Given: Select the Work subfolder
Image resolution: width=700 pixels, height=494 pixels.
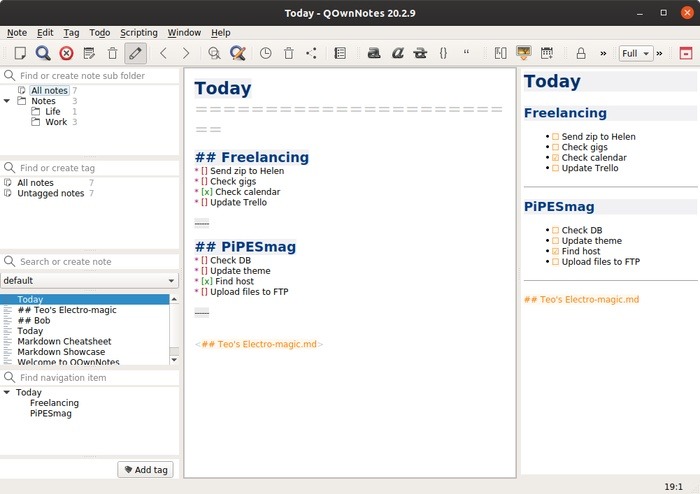Looking at the screenshot, I should [x=56, y=122].
